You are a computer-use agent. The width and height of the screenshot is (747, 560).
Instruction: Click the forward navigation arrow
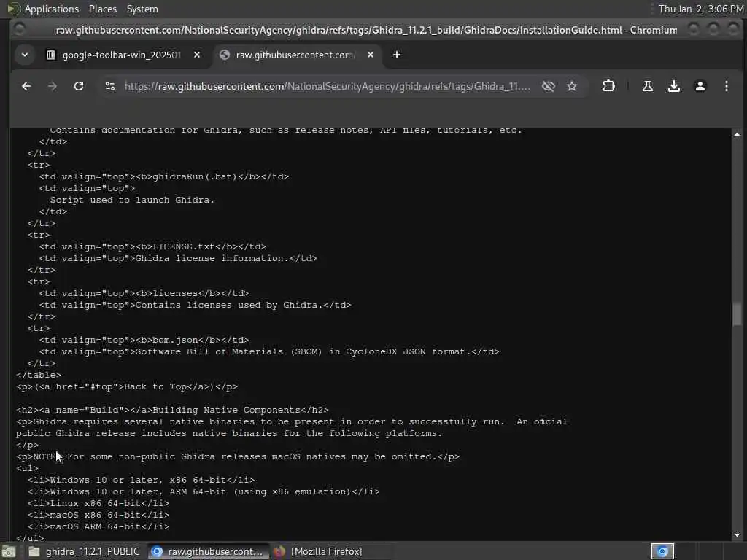53,86
